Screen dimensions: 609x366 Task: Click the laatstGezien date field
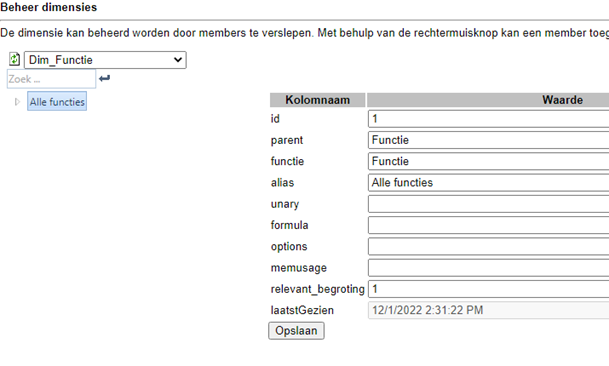(x=489, y=310)
